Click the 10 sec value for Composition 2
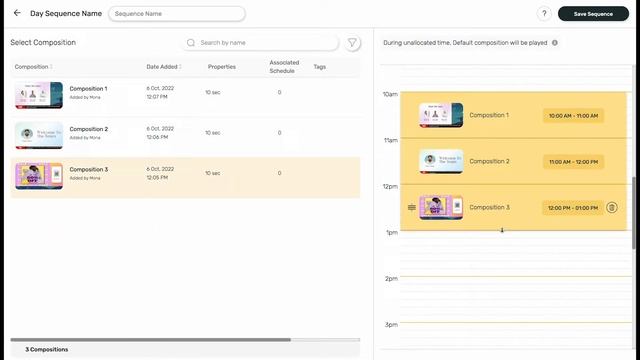This screenshot has width=640, height=360. (213, 133)
